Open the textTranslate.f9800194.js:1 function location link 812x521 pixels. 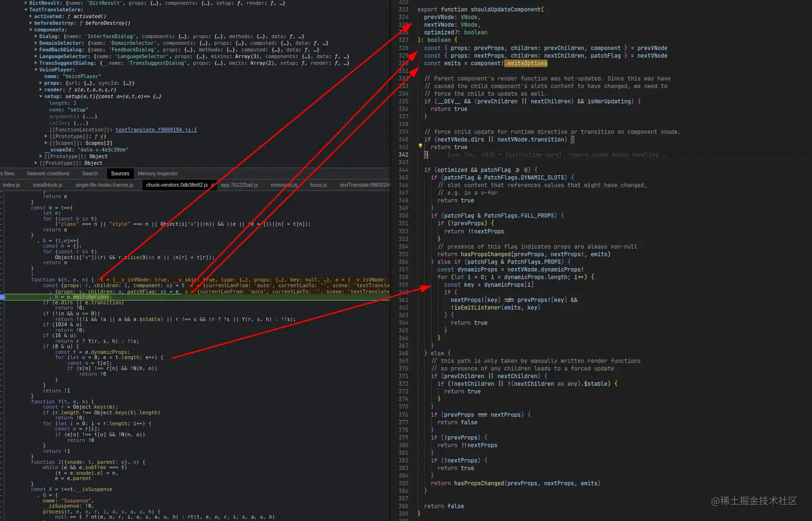(156, 130)
